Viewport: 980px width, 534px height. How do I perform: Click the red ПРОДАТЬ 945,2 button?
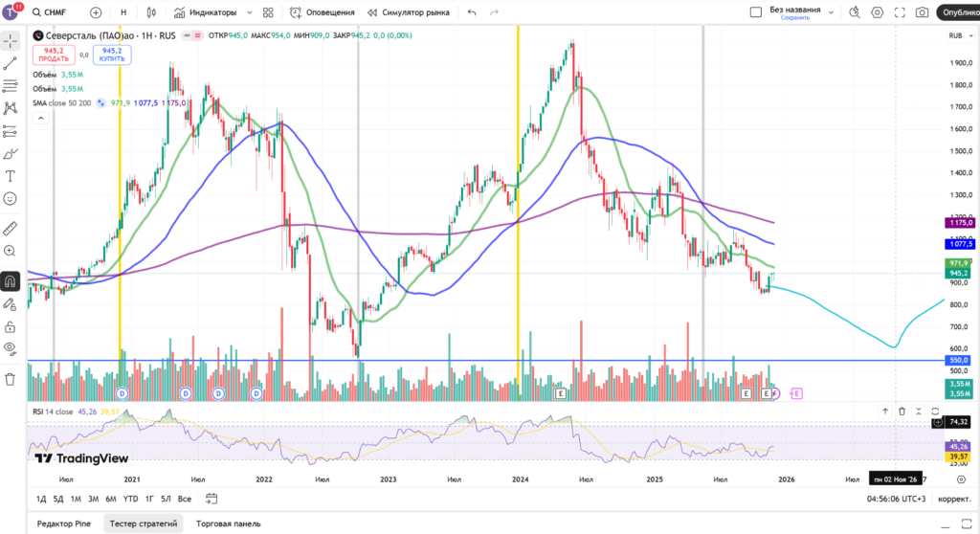pos(54,55)
